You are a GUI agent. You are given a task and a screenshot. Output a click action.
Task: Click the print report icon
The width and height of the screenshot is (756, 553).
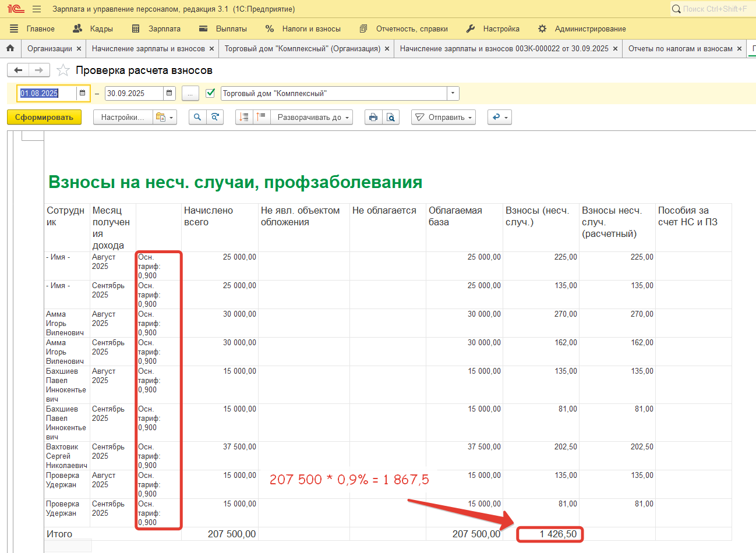point(373,117)
